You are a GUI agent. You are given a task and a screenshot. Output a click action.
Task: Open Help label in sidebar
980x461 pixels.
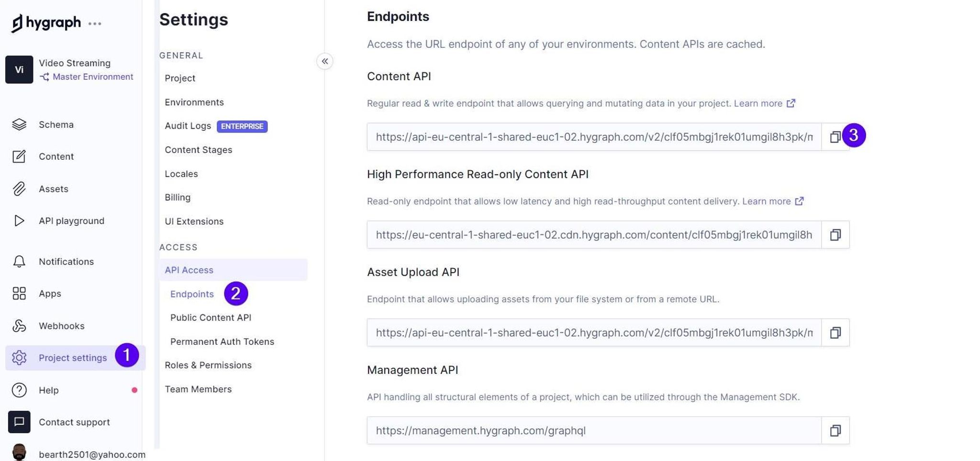click(x=48, y=390)
